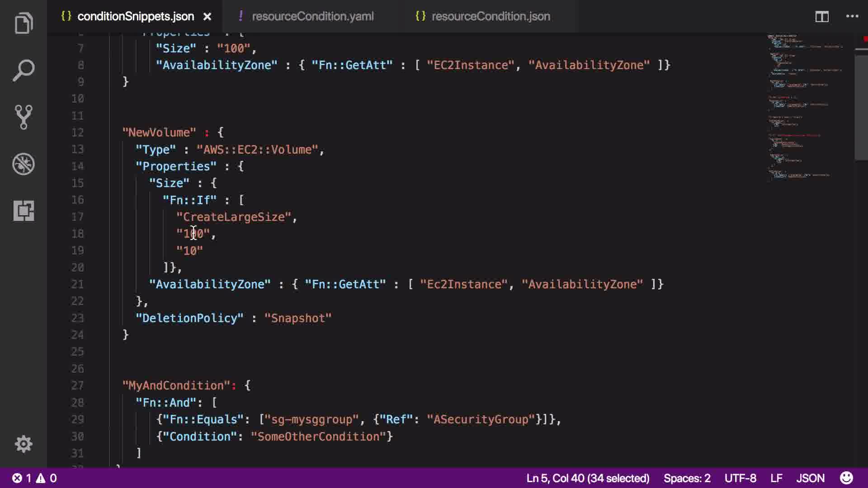Open the Manage gear icon

(24, 444)
